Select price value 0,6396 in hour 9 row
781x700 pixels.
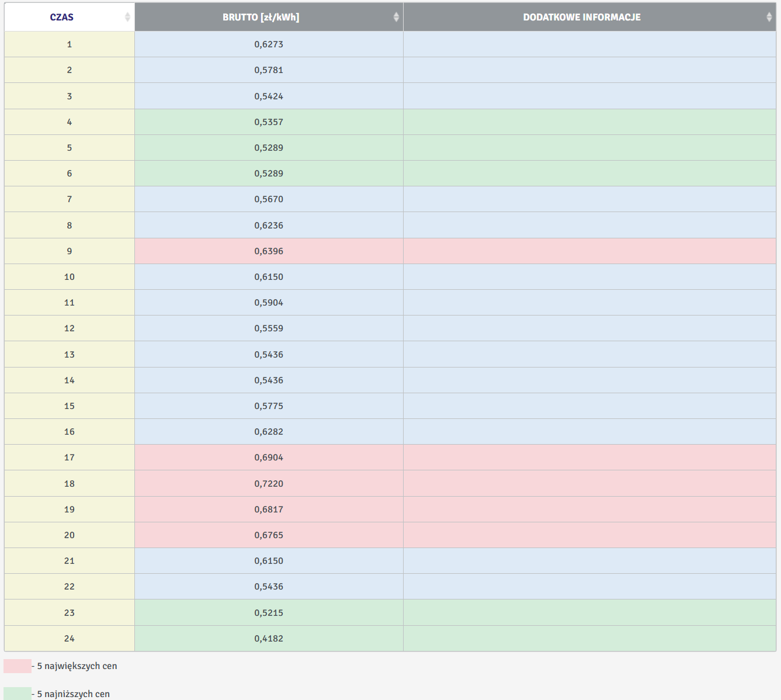click(x=269, y=251)
